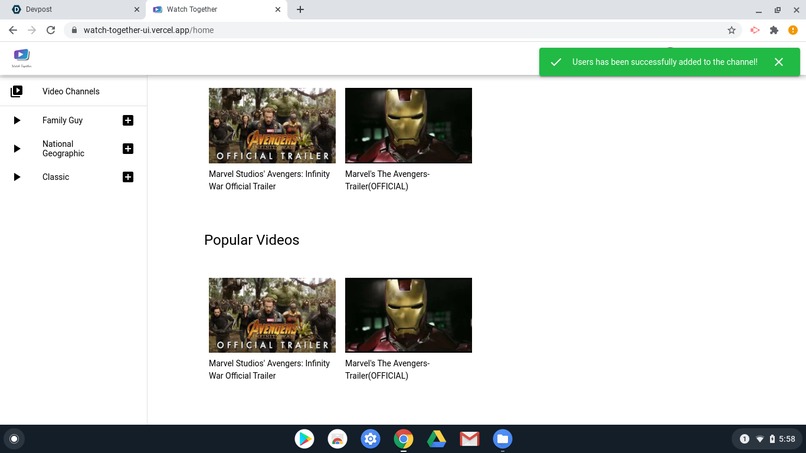Click the success checkmark icon in the notification
The height and width of the screenshot is (453, 806).
coord(556,62)
